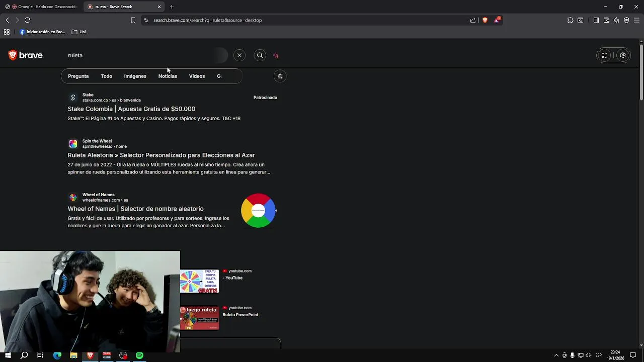This screenshot has height=362, width=644.
Task: Ask Leo with the pink sparkle icon
Action: coord(276,55)
